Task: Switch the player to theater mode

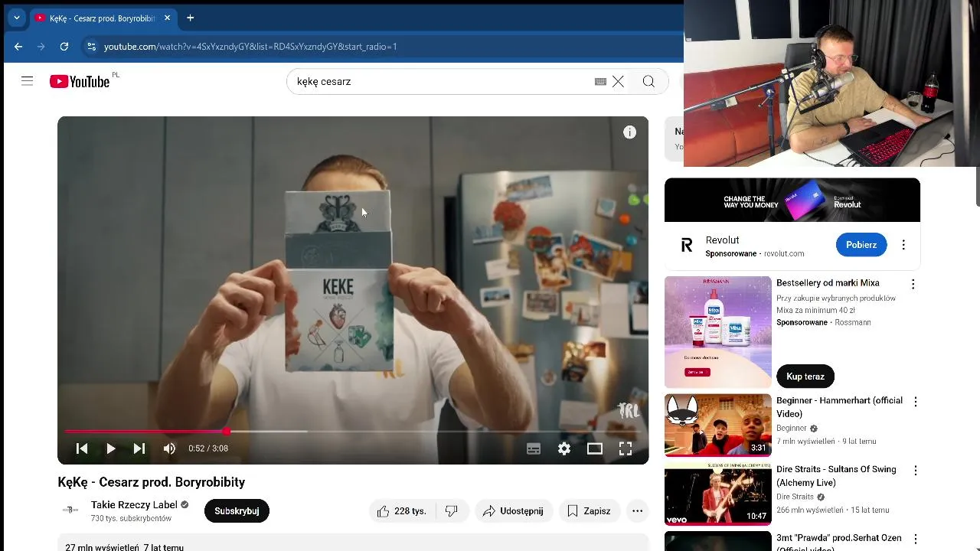Action: coord(595,448)
